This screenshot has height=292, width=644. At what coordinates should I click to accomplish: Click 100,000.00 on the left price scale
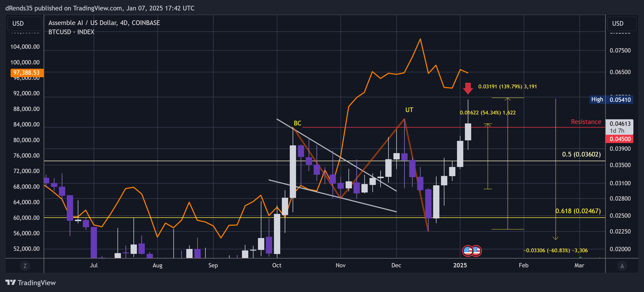[x=25, y=62]
